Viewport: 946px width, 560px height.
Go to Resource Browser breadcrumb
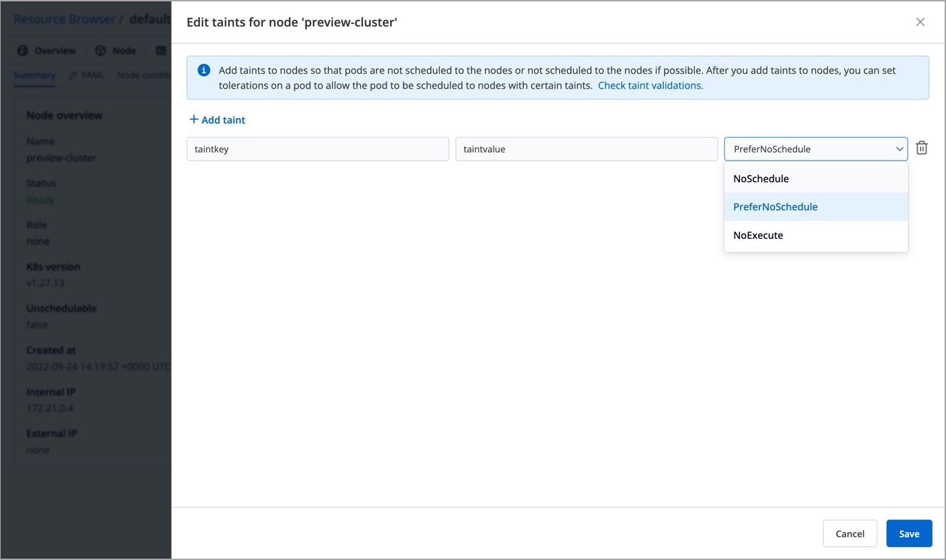click(x=65, y=19)
